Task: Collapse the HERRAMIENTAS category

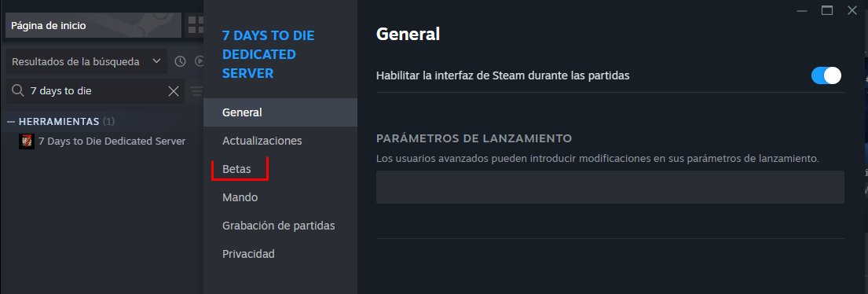Action: pyautogui.click(x=10, y=121)
